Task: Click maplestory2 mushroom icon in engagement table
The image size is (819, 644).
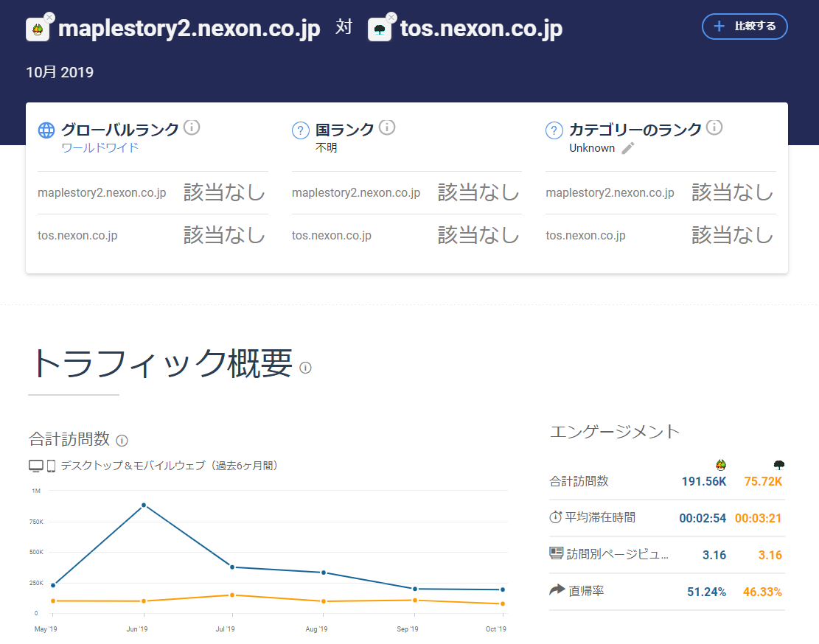Action: click(721, 464)
